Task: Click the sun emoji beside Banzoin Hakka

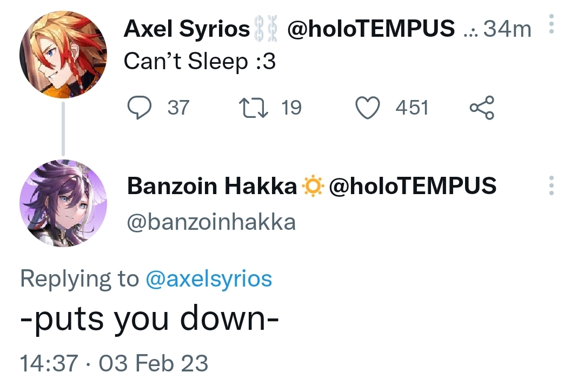Action: coord(313,187)
